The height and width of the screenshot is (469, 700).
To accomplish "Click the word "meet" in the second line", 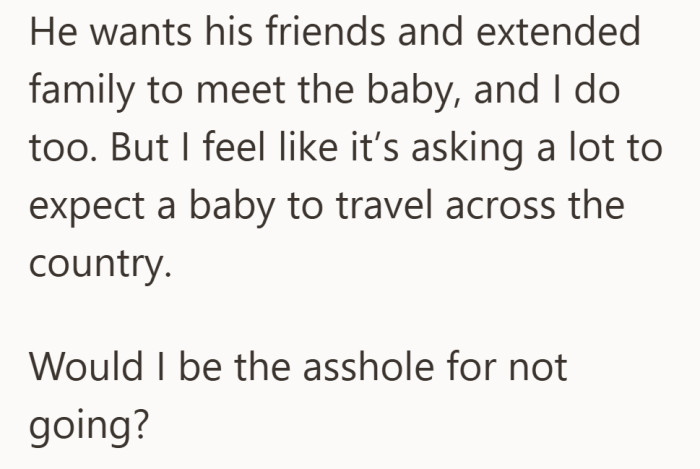I will (x=239, y=94).
